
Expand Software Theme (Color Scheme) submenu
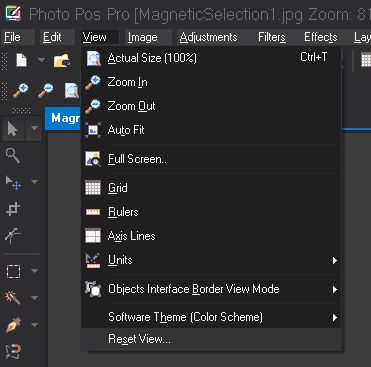[x=211, y=317]
